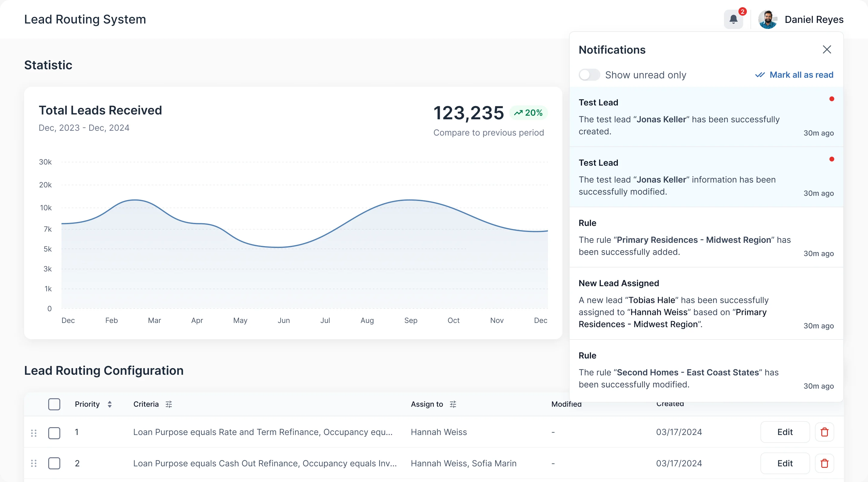Viewport: 868px width, 482px height.
Task: Edit the priority 1 routing rule
Action: (785, 432)
